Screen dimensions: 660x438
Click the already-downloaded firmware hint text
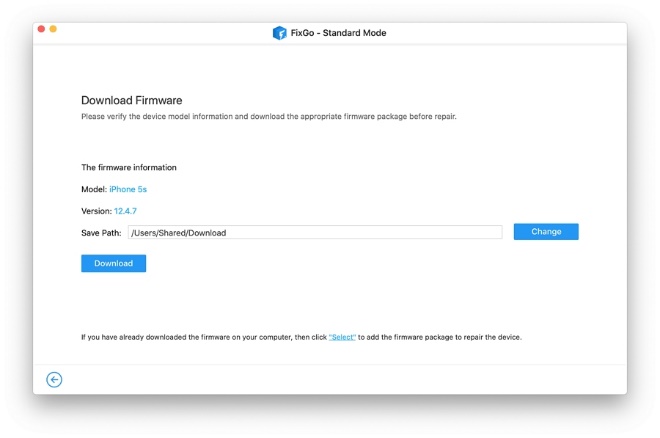pos(200,337)
